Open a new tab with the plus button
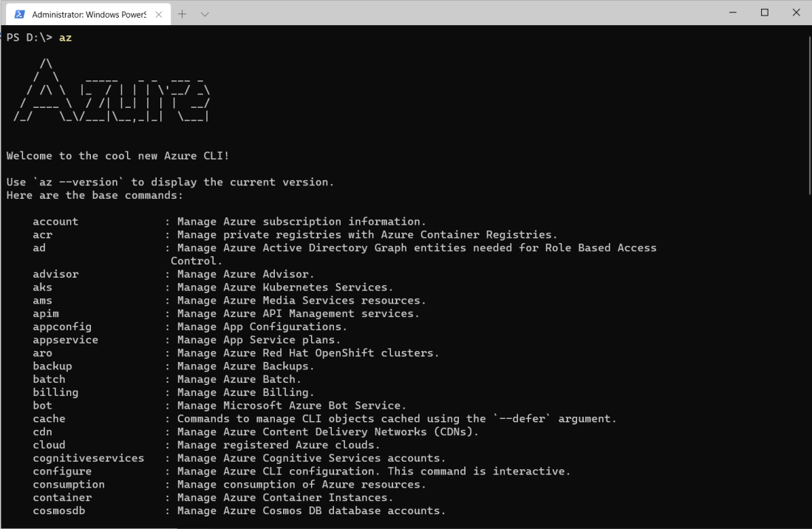This screenshot has width=812, height=529. click(182, 14)
